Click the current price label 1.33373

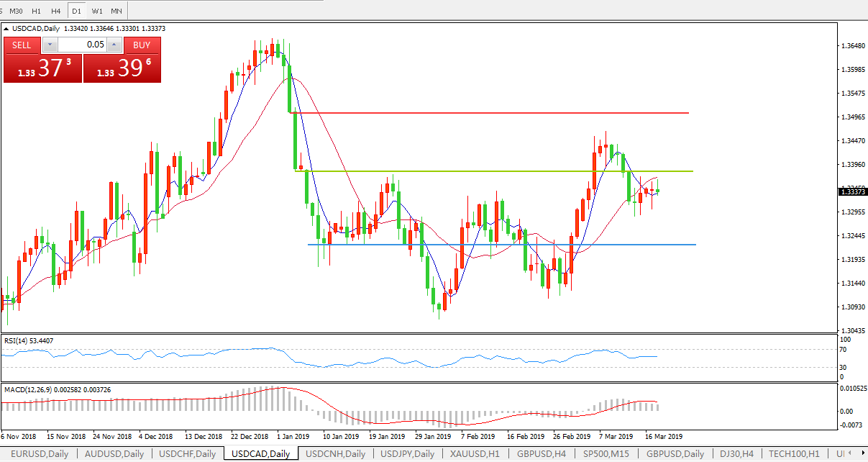(853, 191)
